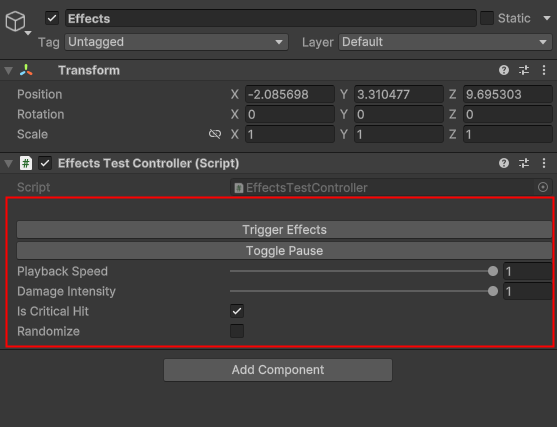
Task: Collapse the Transform component foldout
Action: pyautogui.click(x=9, y=70)
